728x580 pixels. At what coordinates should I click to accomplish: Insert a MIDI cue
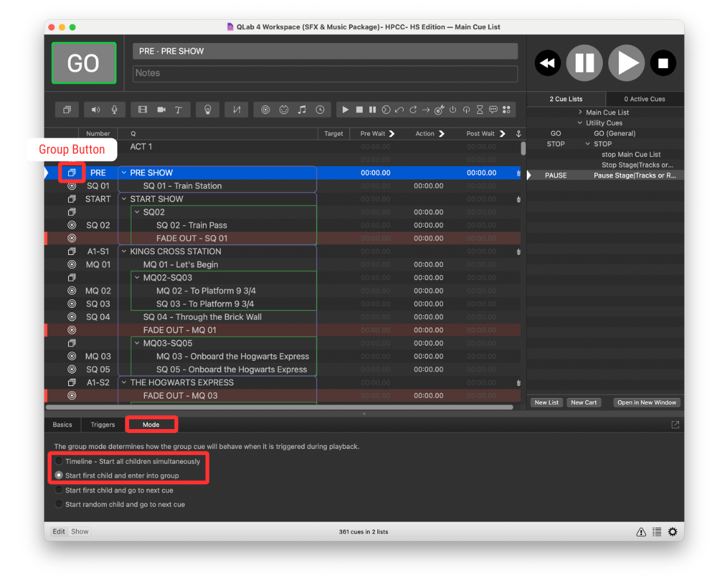283,109
